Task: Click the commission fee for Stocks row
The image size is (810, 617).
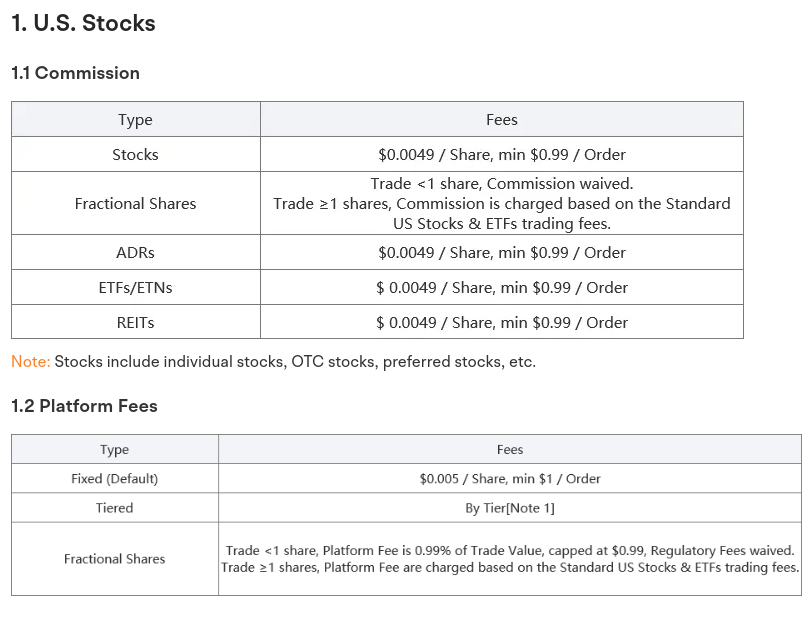Action: (x=501, y=155)
